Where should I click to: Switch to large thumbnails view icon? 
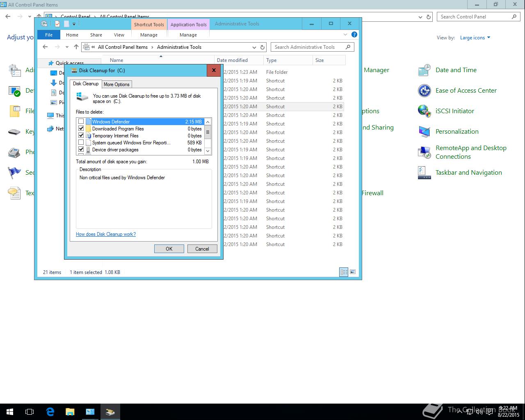[353, 272]
